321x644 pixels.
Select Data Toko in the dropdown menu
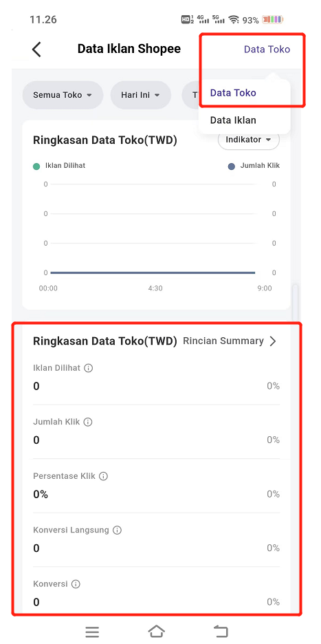(233, 93)
